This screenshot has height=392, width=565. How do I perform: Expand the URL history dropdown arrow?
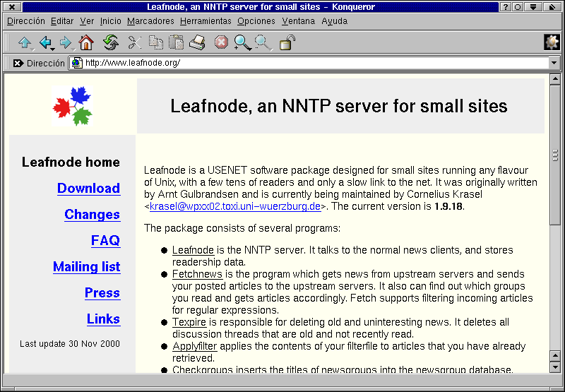(x=554, y=63)
